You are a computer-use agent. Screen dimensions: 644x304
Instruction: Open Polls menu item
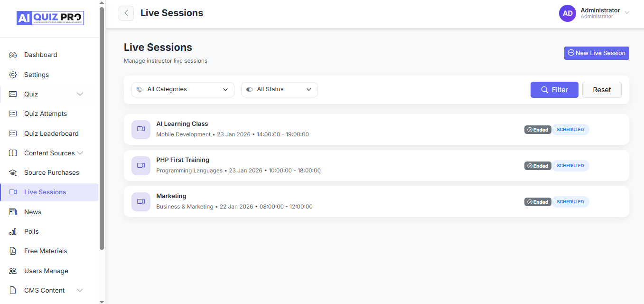(49, 231)
